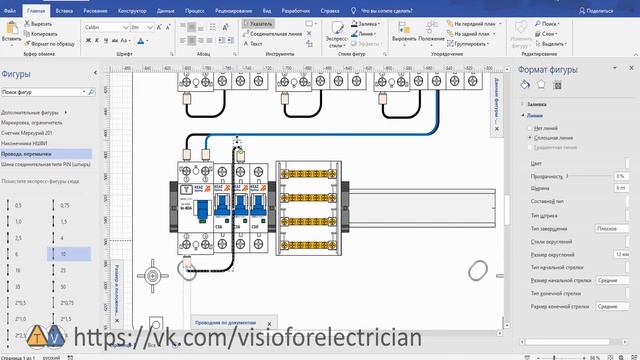This screenshot has width=640, height=360.
Task: Switch to the Конструктор ribbon tab
Action: pyautogui.click(x=132, y=11)
